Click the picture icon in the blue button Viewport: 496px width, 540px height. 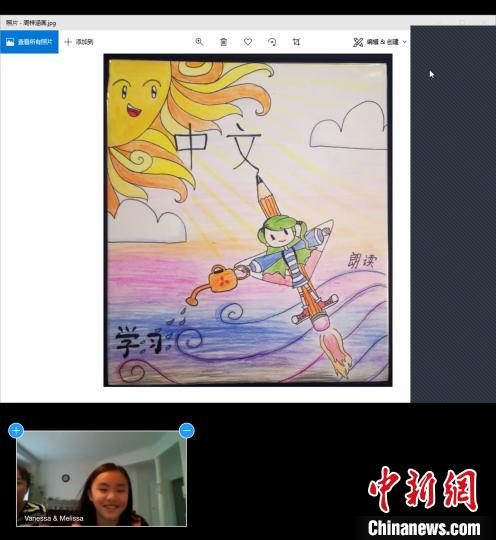point(10,42)
